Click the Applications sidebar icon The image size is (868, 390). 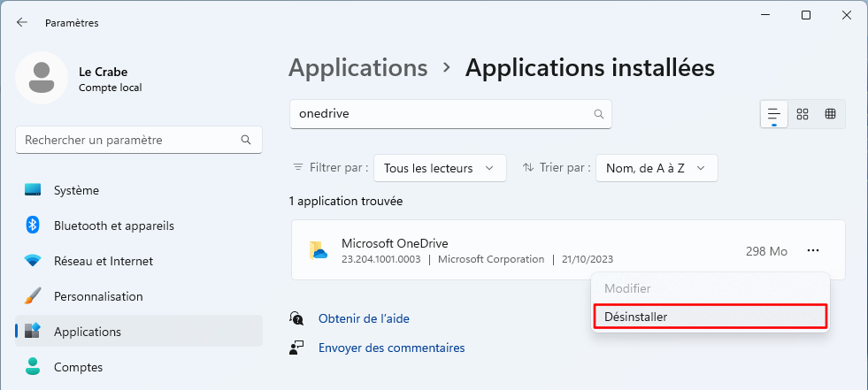[x=33, y=332]
